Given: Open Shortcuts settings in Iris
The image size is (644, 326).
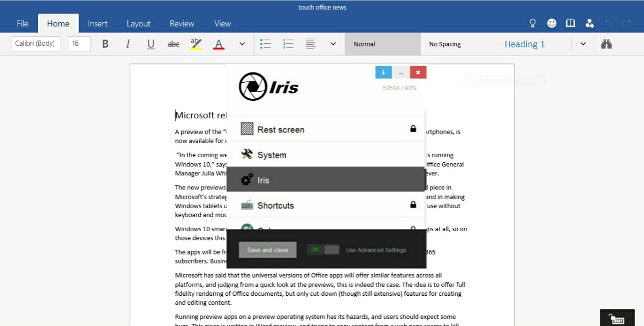Looking at the screenshot, I should point(326,205).
